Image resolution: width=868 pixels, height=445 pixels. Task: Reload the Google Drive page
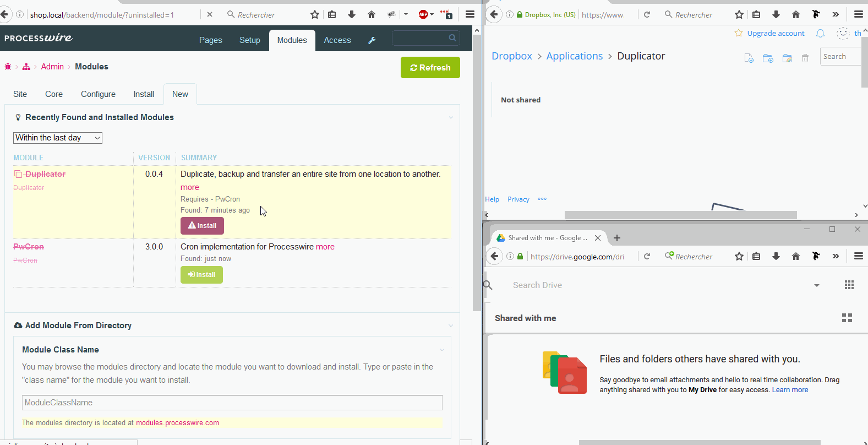pyautogui.click(x=647, y=256)
